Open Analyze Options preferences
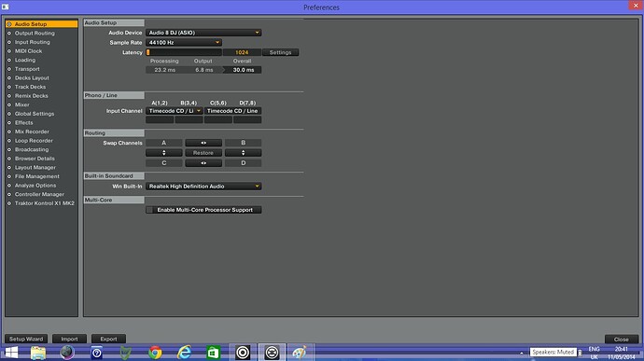The height and width of the screenshot is (361, 644). (x=35, y=186)
